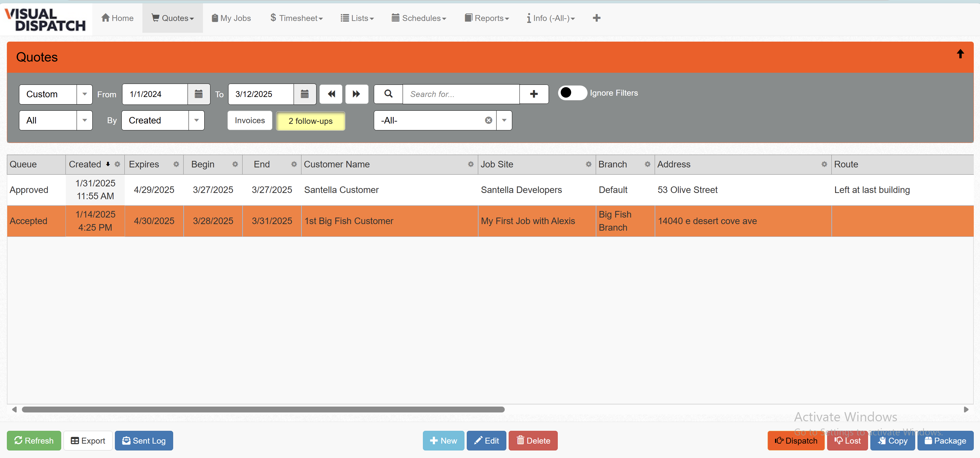Open Begin column settings gear

coord(235,164)
